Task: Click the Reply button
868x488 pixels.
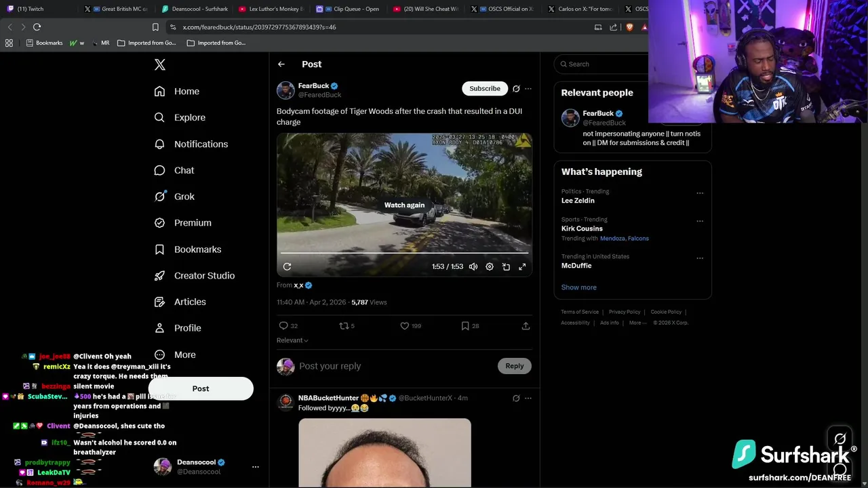Action: [x=514, y=366]
